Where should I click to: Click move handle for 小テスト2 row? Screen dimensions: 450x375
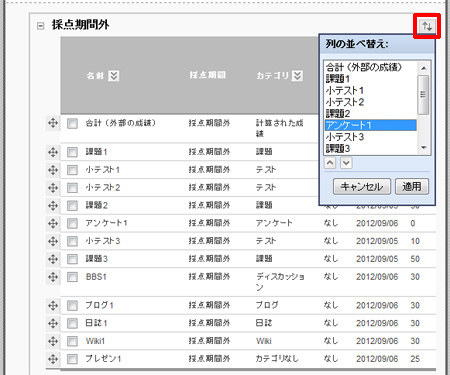click(53, 188)
